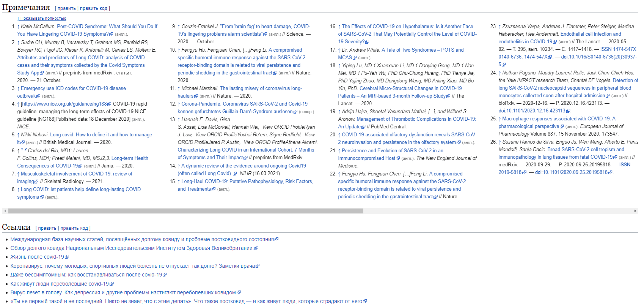Click back-arrow of reference 3 Emergency use ICD

pyautogui.click(x=19, y=88)
